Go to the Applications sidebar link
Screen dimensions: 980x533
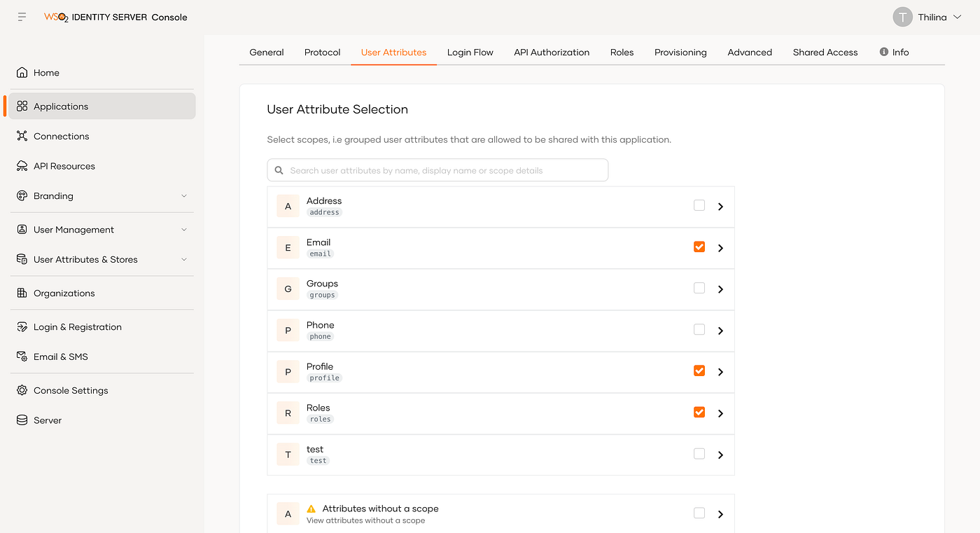point(61,106)
